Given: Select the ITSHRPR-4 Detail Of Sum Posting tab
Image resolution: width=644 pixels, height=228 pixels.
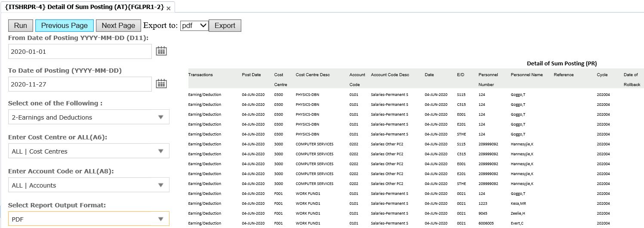Looking at the screenshot, I should [x=84, y=7].
